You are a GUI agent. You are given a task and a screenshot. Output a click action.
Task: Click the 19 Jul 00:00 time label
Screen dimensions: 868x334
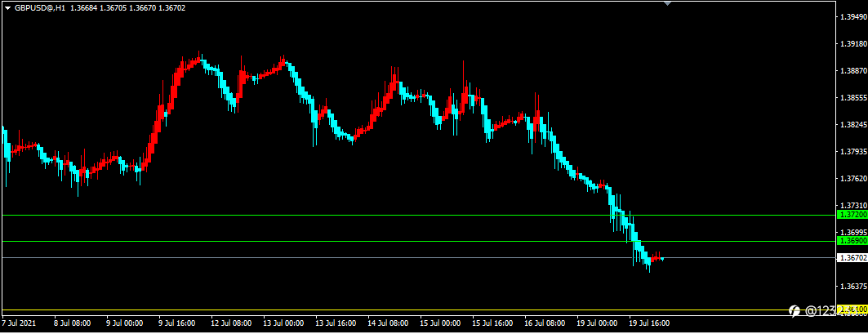click(596, 323)
